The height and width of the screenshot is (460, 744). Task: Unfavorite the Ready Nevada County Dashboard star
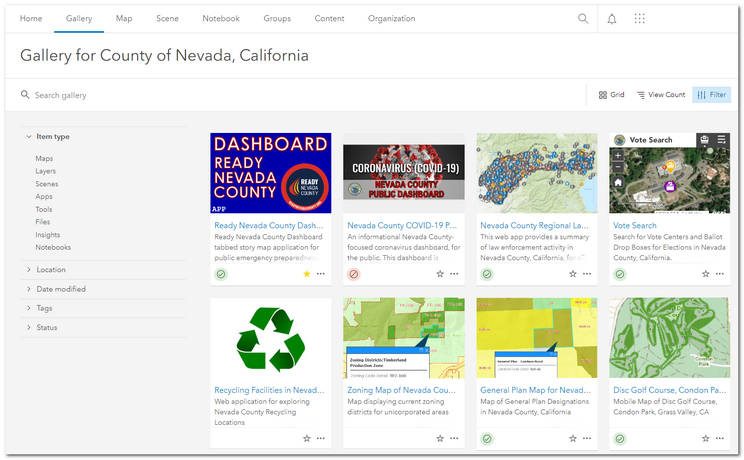coord(307,273)
